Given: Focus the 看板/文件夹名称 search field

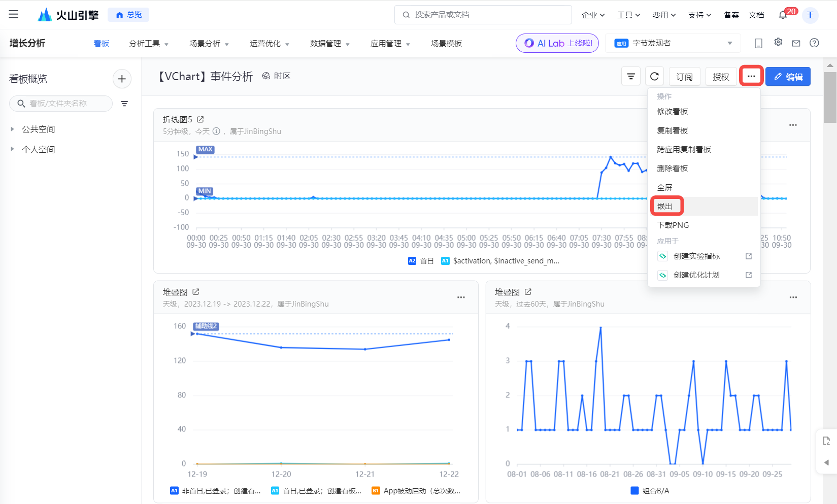Looking at the screenshot, I should click(x=61, y=104).
